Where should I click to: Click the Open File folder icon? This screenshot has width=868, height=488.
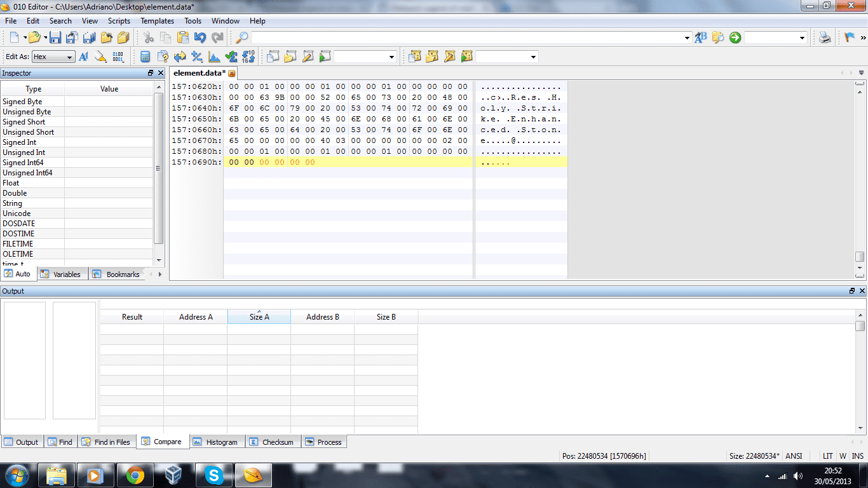pyautogui.click(x=34, y=37)
